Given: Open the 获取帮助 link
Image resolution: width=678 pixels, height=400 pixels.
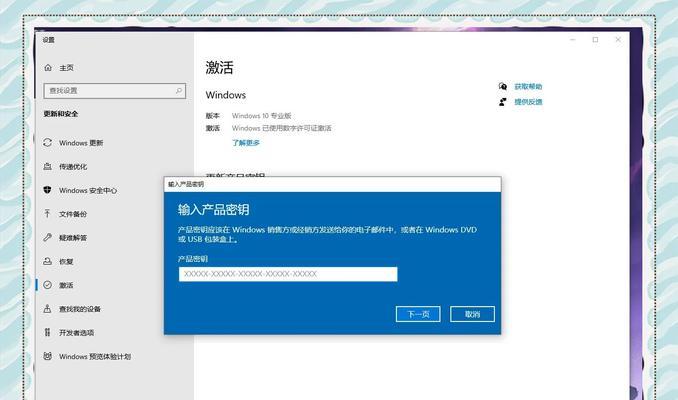Looking at the screenshot, I should pos(528,86).
